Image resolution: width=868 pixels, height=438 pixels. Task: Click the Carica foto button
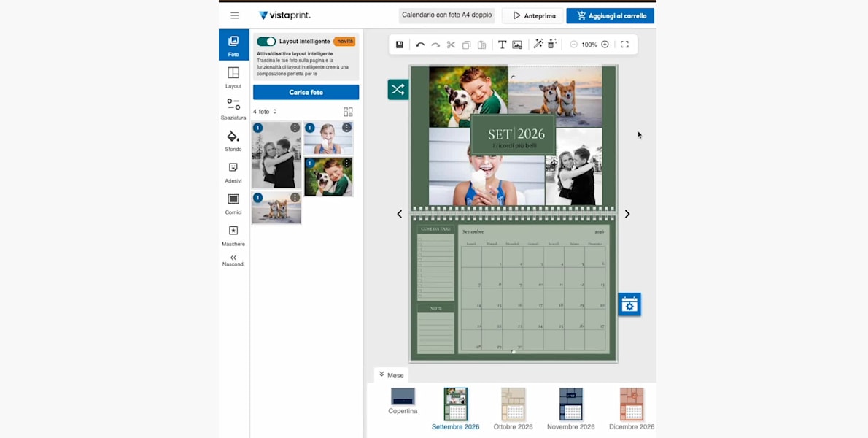pos(306,92)
